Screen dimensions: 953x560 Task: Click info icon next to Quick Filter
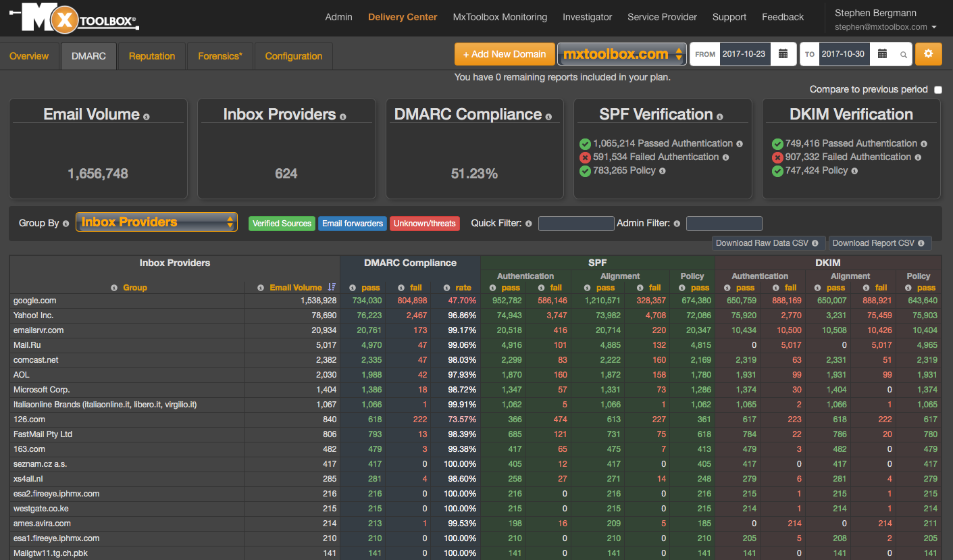point(528,224)
